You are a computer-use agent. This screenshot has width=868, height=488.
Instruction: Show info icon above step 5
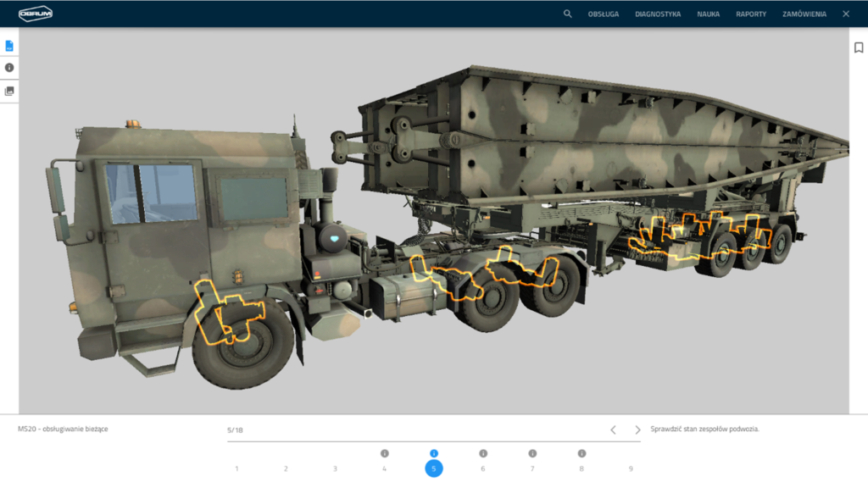point(433,453)
